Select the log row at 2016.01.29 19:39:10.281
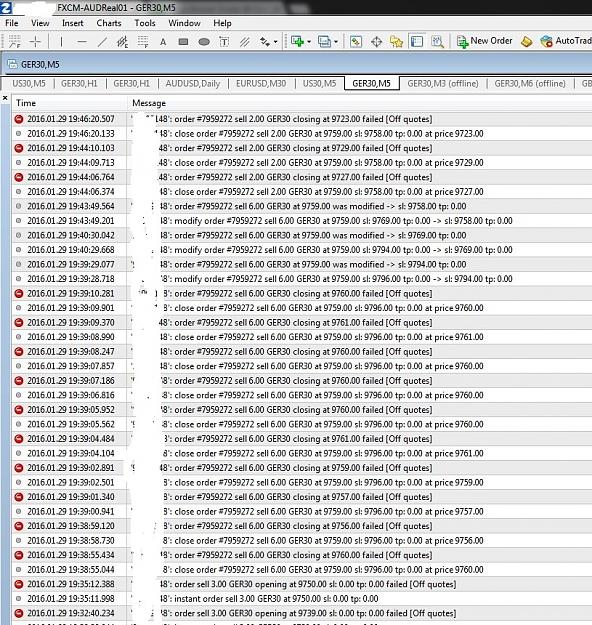 [302, 293]
